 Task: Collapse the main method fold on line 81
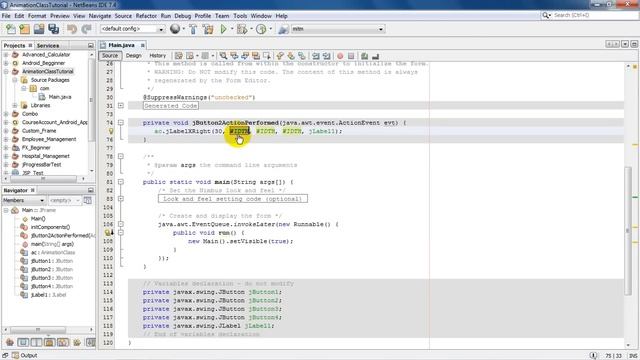click(x=121, y=182)
